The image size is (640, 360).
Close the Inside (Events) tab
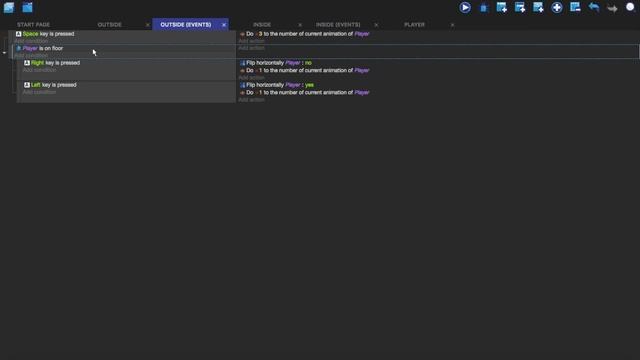[x=376, y=25]
